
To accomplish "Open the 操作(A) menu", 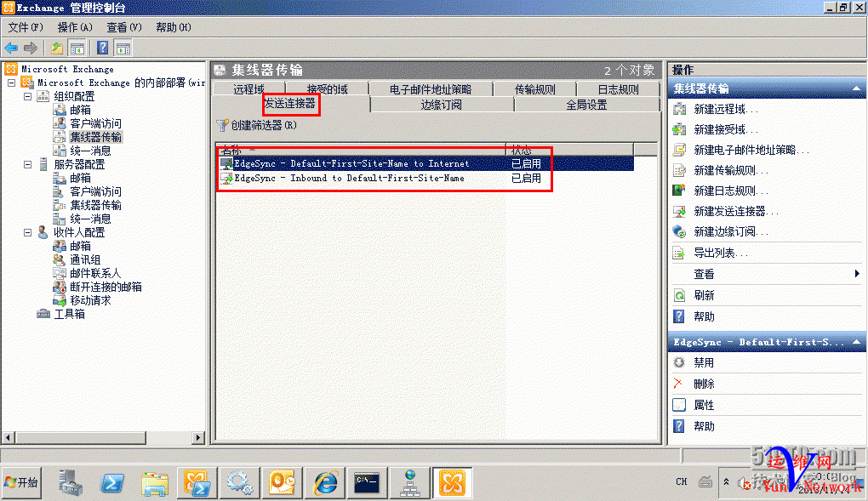I will [75, 27].
